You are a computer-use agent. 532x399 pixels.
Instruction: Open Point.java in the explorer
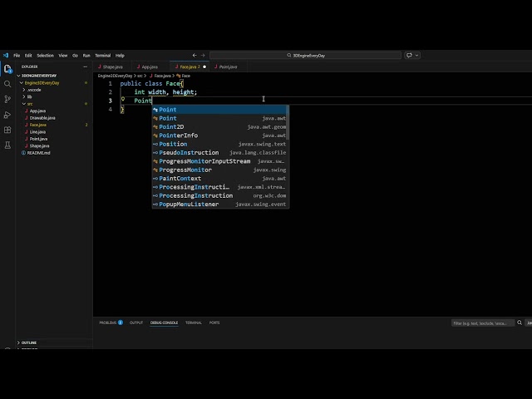(38, 139)
